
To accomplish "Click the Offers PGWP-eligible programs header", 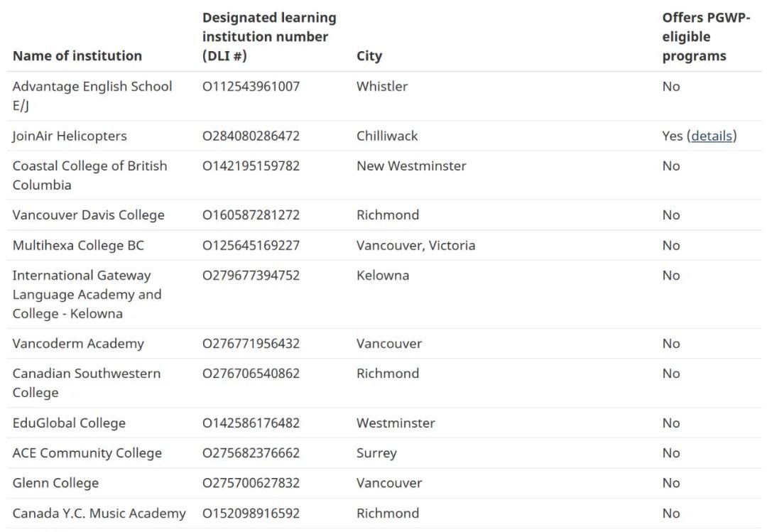I will coord(706,37).
